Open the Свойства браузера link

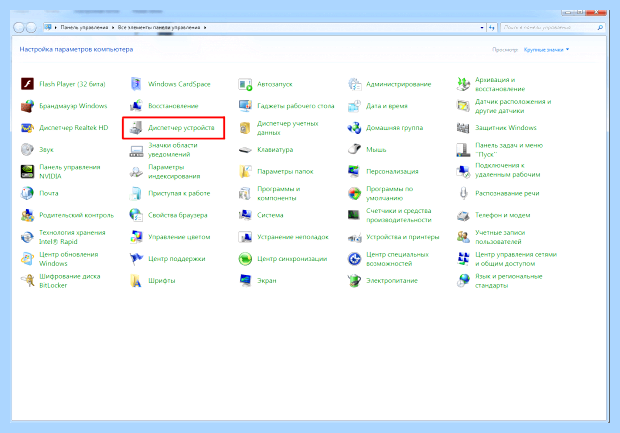pos(178,215)
